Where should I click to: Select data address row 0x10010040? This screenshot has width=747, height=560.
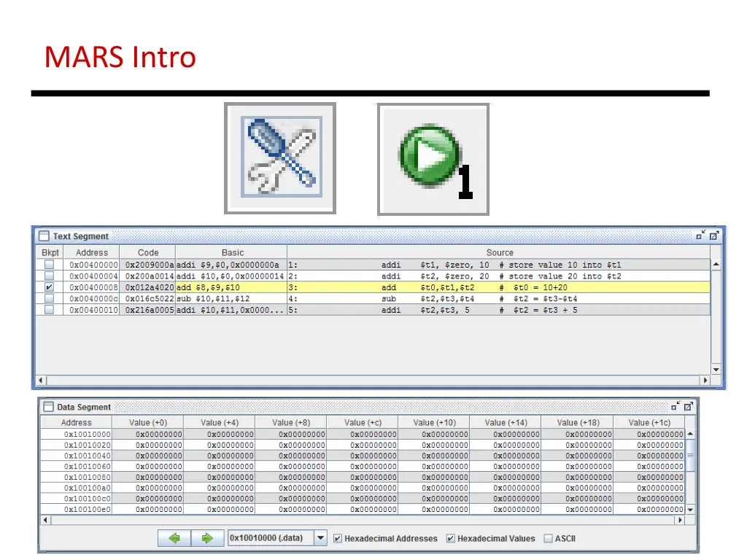[x=363, y=456]
